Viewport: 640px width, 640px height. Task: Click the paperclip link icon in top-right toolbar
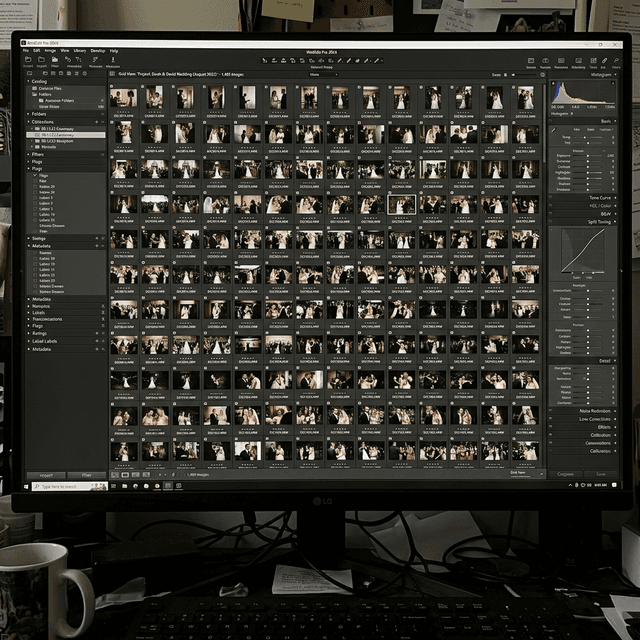[604, 60]
